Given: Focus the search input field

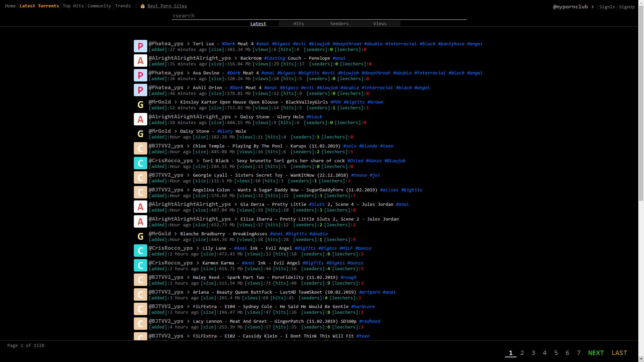Looking at the screenshot, I should click(319, 16).
